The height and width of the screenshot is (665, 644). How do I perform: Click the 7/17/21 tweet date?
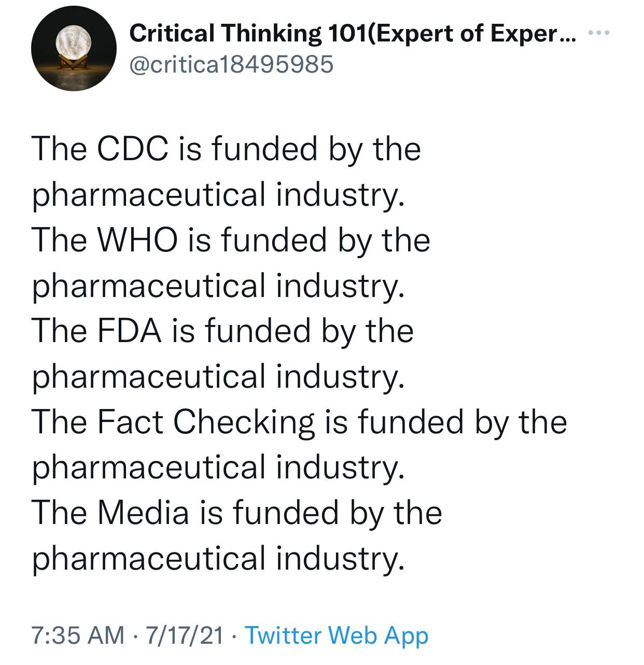(185, 635)
